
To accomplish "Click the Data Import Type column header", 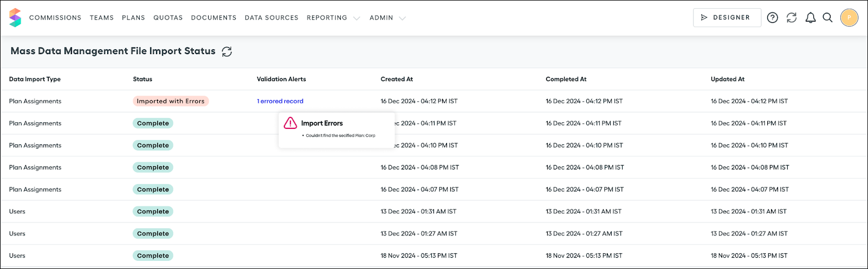I will click(x=35, y=79).
